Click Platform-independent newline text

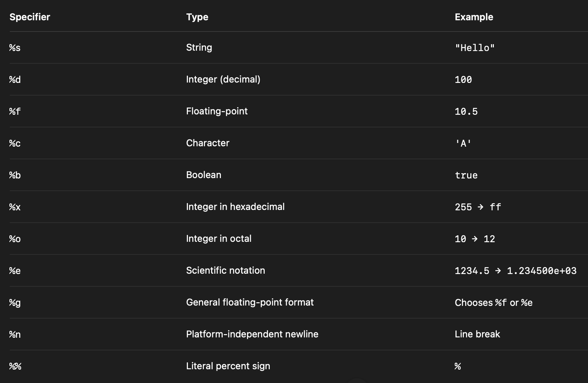(x=252, y=334)
